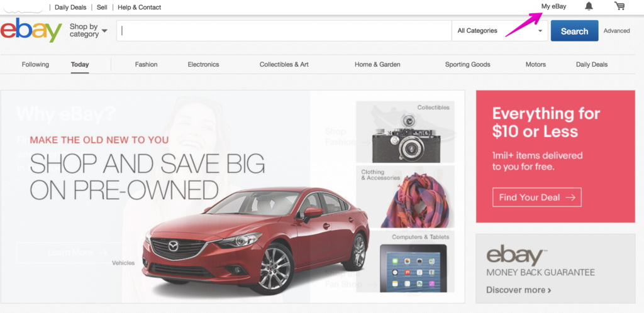Viewport: 644px width, 313px height.
Task: Go to eBay home via logo
Action: (31, 30)
